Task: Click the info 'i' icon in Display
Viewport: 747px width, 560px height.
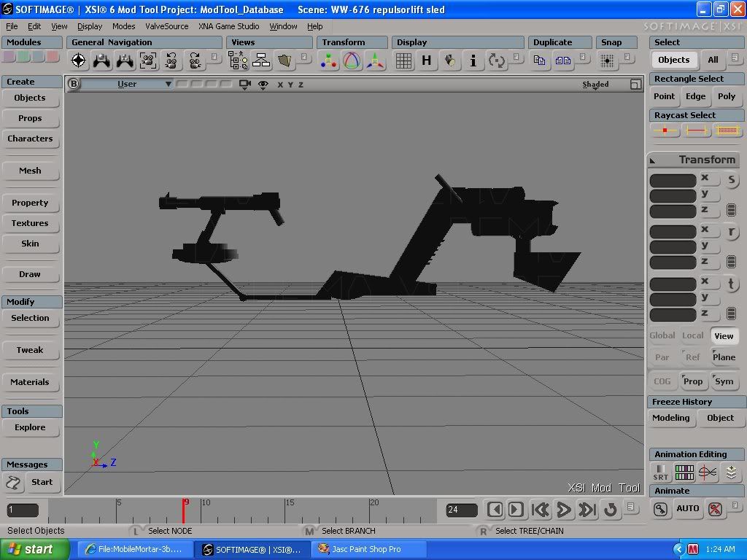Action: pyautogui.click(x=473, y=61)
